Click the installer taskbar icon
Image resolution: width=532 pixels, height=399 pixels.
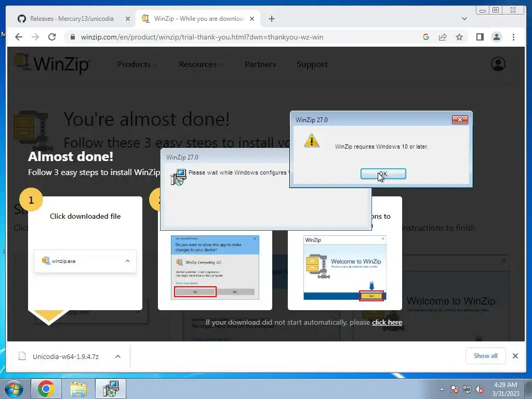click(x=111, y=389)
